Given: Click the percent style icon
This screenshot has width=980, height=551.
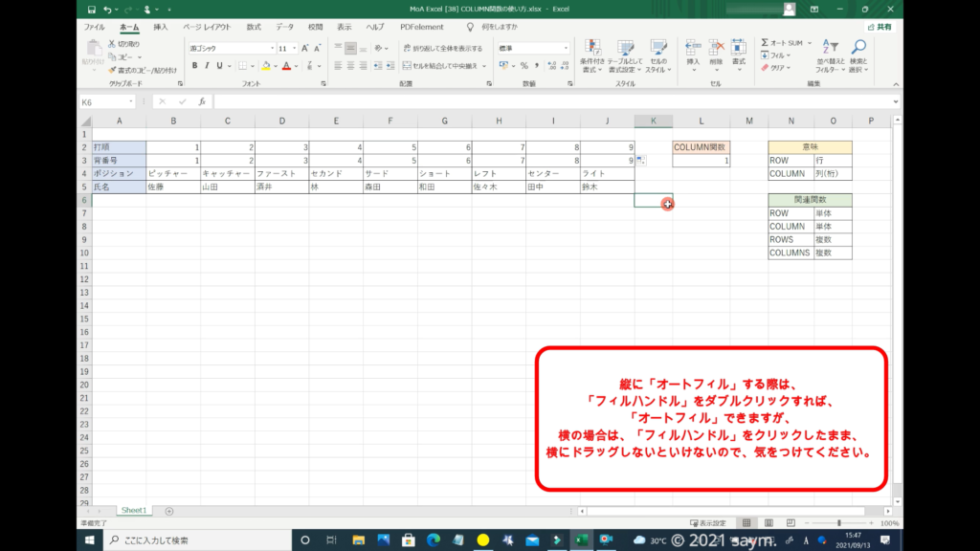Looking at the screenshot, I should [523, 66].
